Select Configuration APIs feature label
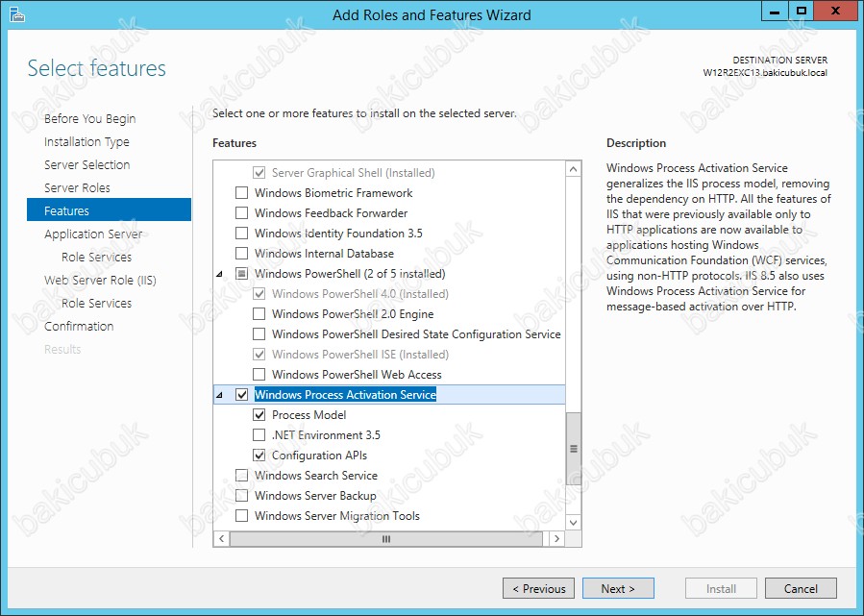864x616 pixels. tap(320, 456)
